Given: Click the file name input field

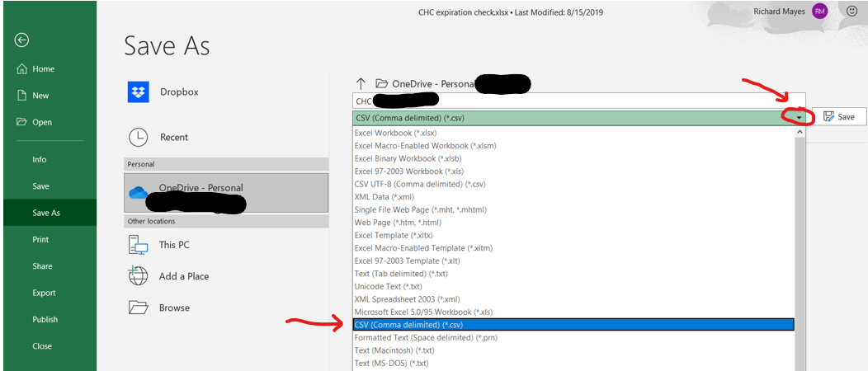Looking at the screenshot, I should [579, 101].
